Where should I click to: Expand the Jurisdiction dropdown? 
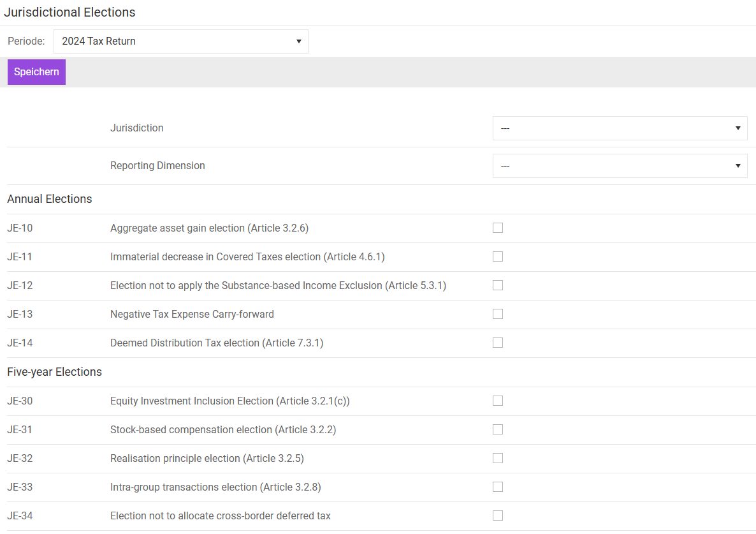click(619, 128)
